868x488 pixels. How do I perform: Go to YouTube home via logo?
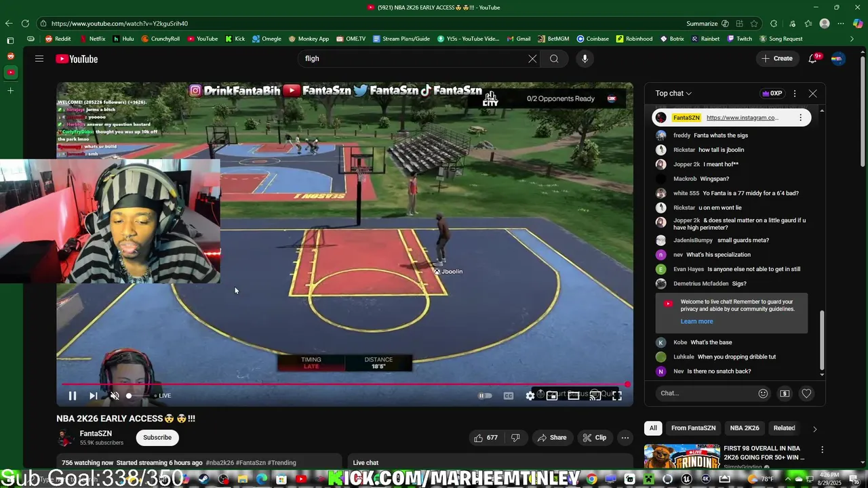77,59
